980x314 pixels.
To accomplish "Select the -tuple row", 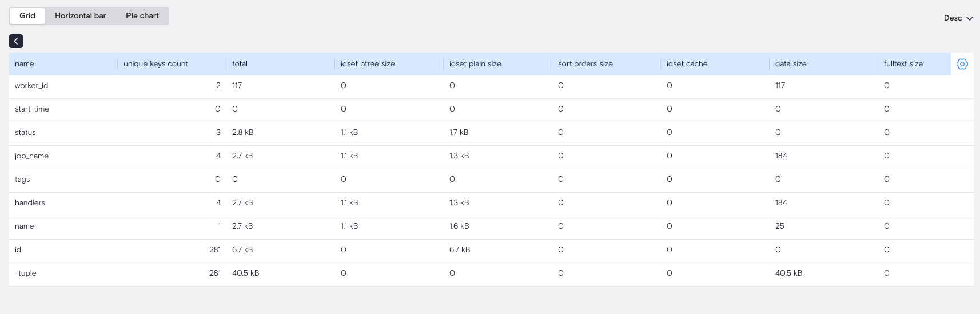I will tap(26, 273).
